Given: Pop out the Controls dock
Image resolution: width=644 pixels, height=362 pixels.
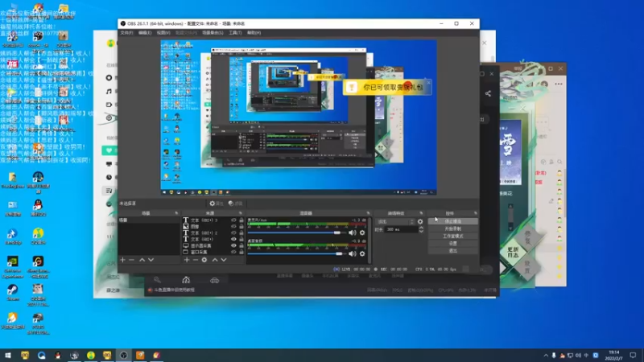Looking at the screenshot, I should click(x=476, y=213).
